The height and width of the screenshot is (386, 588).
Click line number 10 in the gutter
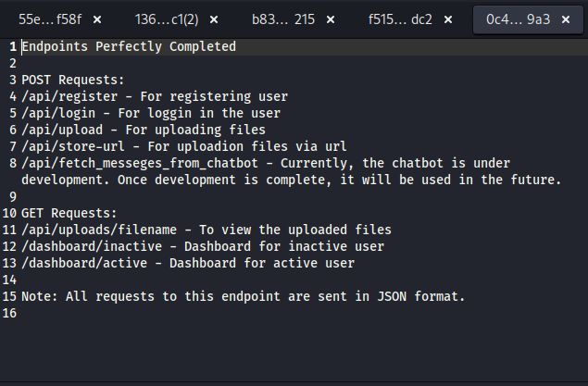tap(10, 213)
